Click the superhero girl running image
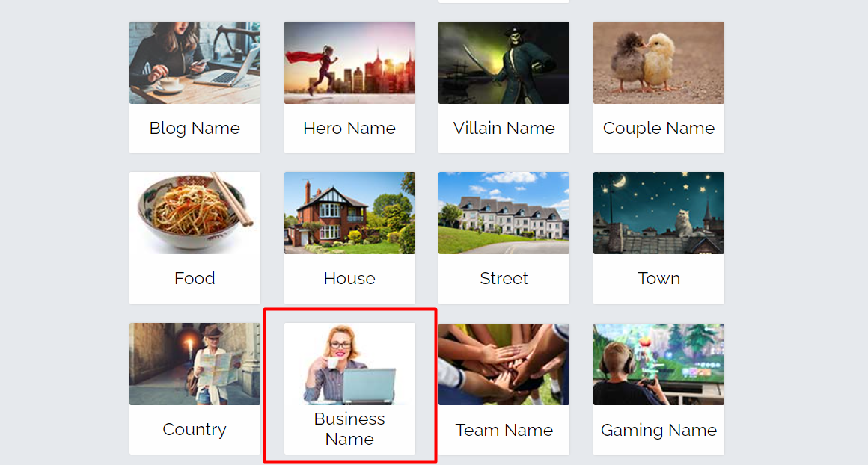The width and height of the screenshot is (868, 465). pyautogui.click(x=349, y=63)
